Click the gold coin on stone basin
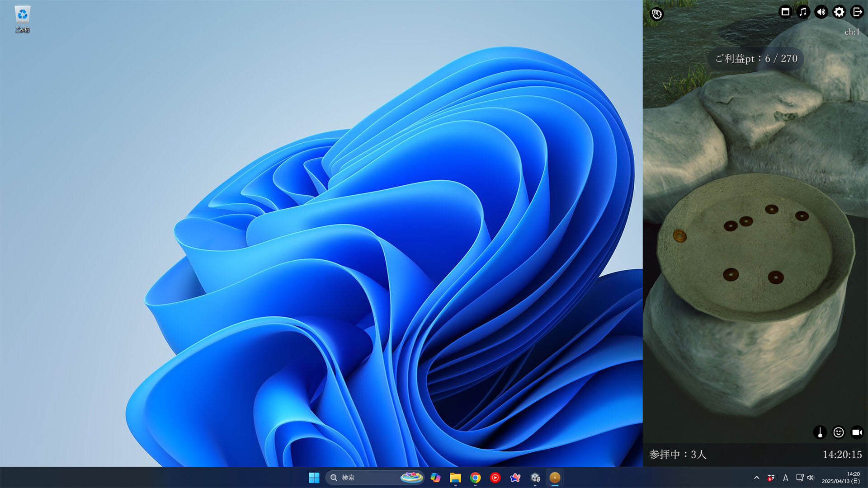This screenshot has height=488, width=868. tap(679, 235)
